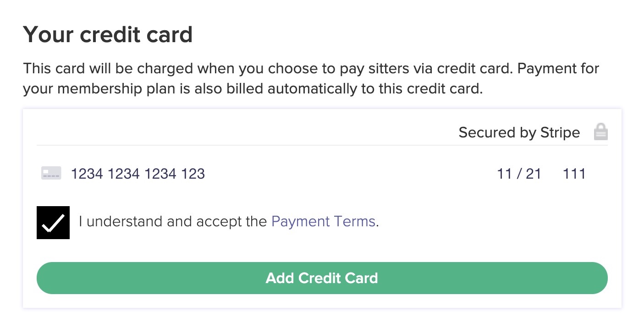The width and height of the screenshot is (644, 328).
Task: Click the Secured by Stripe text
Action: (x=519, y=132)
